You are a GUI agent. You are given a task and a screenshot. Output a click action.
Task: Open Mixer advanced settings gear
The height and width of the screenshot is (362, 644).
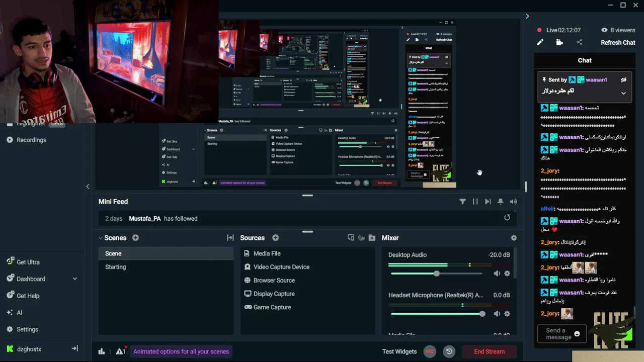click(x=514, y=238)
